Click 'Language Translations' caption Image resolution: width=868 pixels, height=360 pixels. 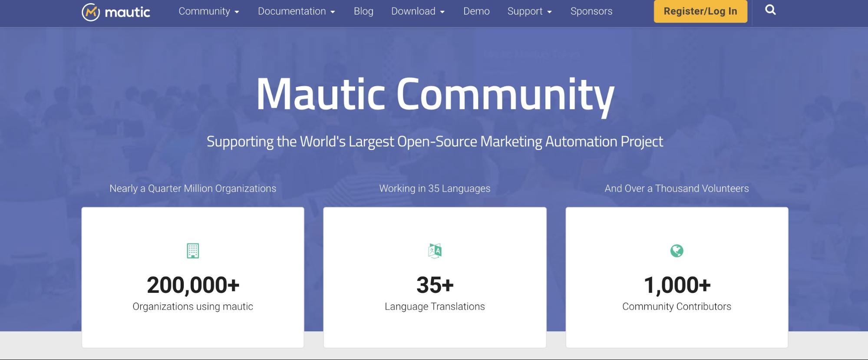point(435,307)
